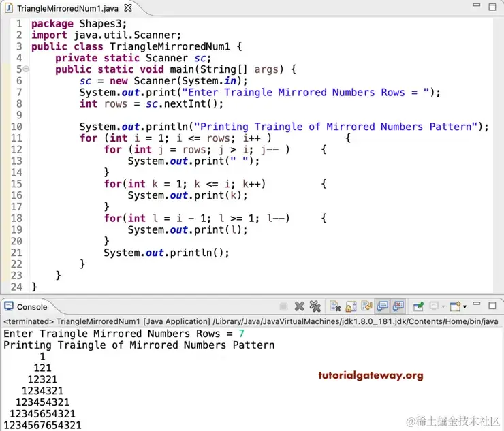
Task: Click console output line '123454321'
Action: click(x=42, y=402)
